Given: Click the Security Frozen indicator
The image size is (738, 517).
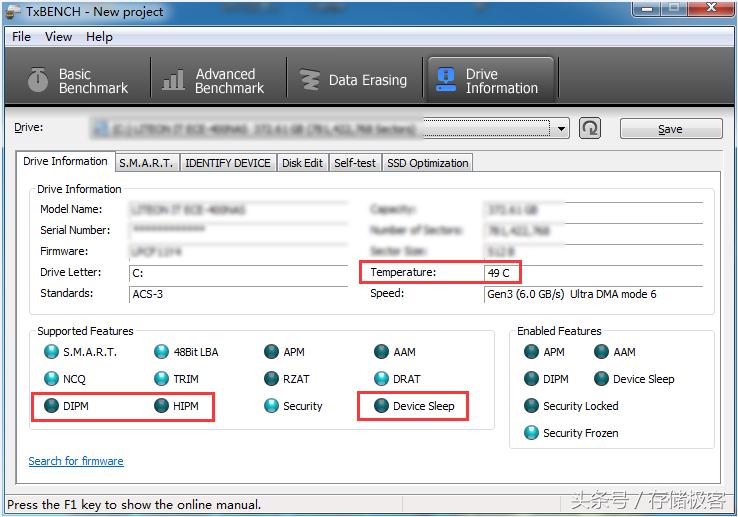Looking at the screenshot, I should click(x=531, y=432).
